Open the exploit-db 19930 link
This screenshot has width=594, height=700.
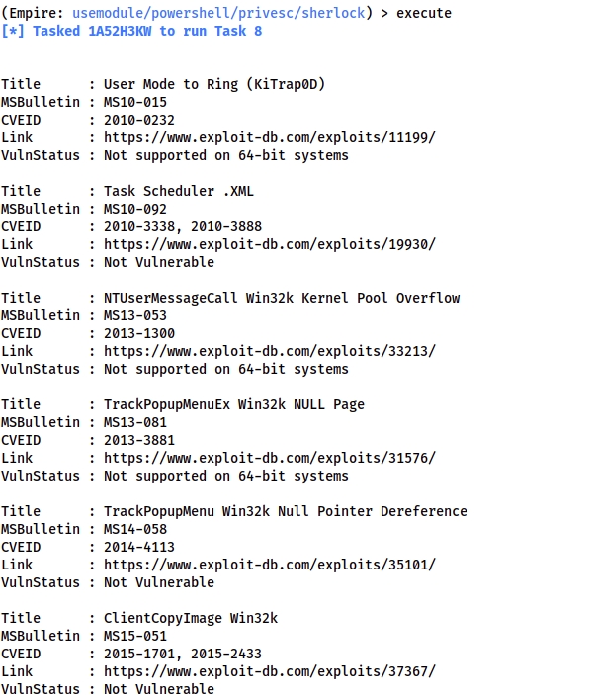pos(269,244)
